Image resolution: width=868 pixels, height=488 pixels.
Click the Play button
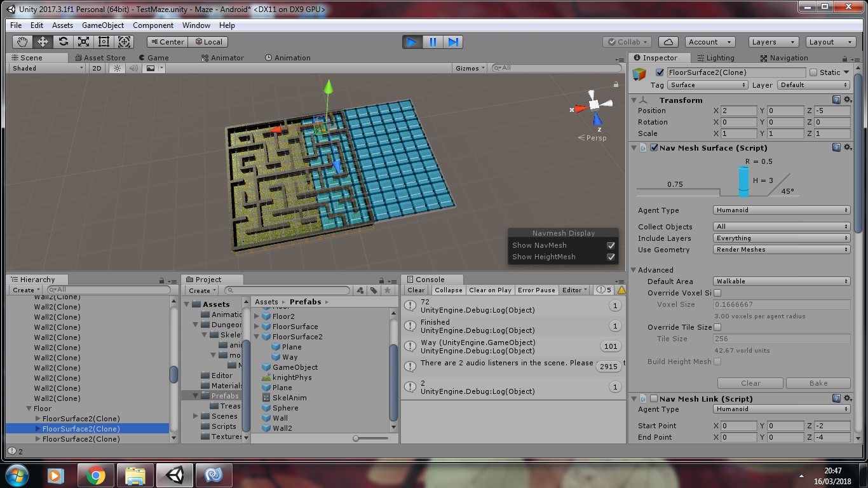pyautogui.click(x=412, y=42)
